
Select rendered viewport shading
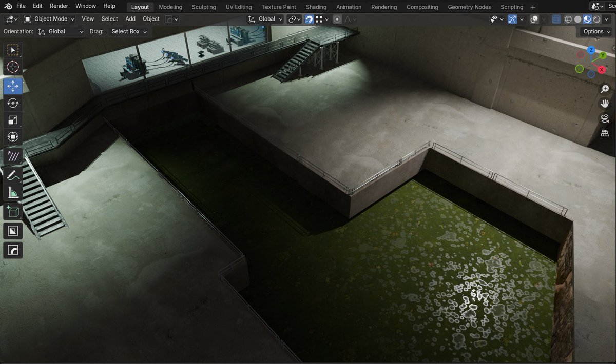(596, 19)
